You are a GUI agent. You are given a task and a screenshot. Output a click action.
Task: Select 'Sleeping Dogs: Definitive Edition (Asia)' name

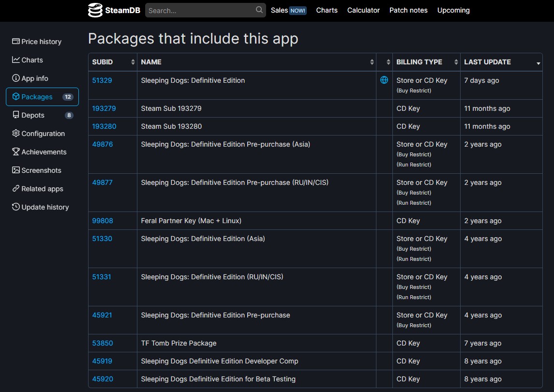click(203, 239)
